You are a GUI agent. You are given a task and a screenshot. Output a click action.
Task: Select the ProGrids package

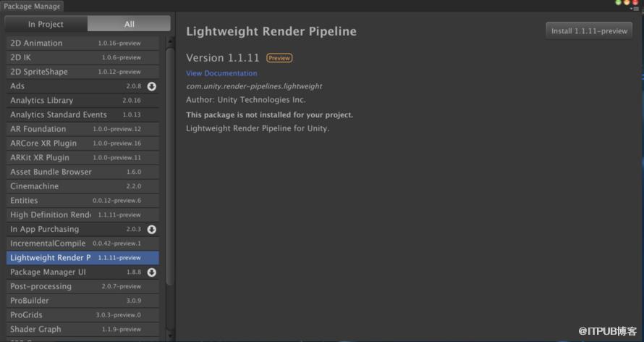[x=82, y=315]
